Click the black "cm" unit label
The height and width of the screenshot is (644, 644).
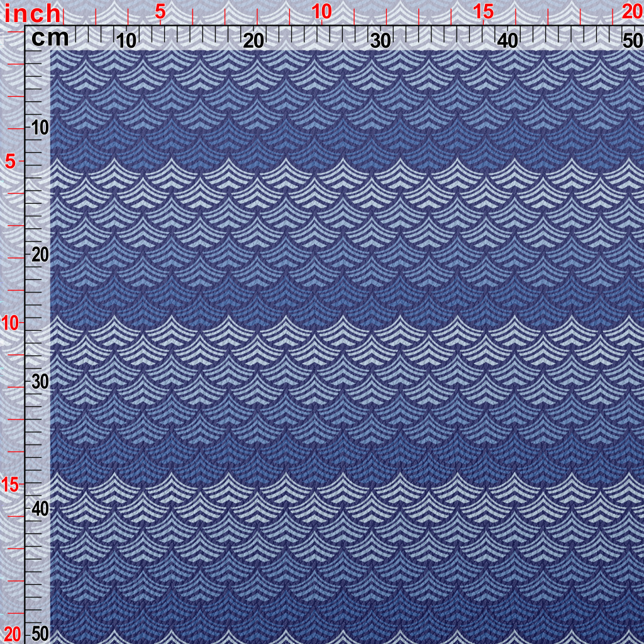[x=50, y=38]
